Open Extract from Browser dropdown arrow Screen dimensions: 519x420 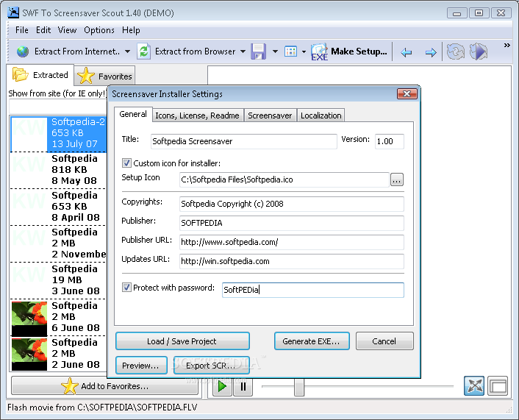243,51
